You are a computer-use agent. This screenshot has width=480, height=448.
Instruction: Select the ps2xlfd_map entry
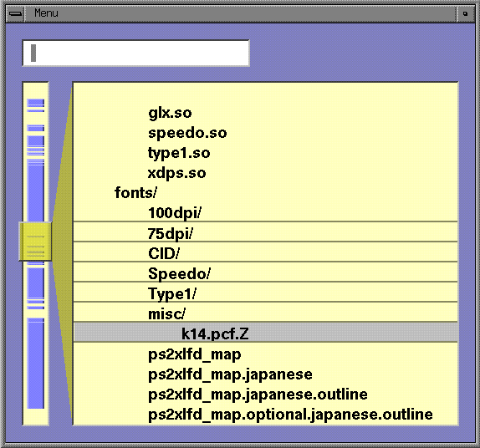(x=195, y=354)
